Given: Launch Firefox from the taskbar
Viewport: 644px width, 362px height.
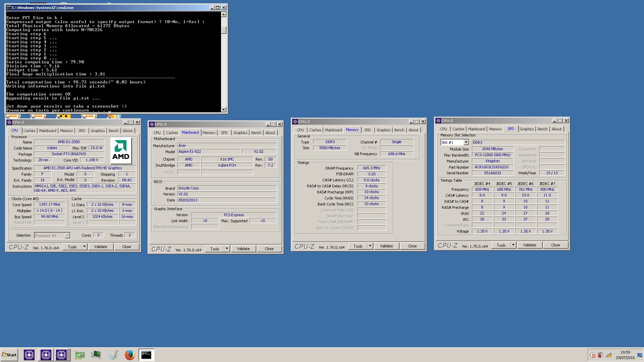Looking at the screenshot, I should tap(129, 355).
